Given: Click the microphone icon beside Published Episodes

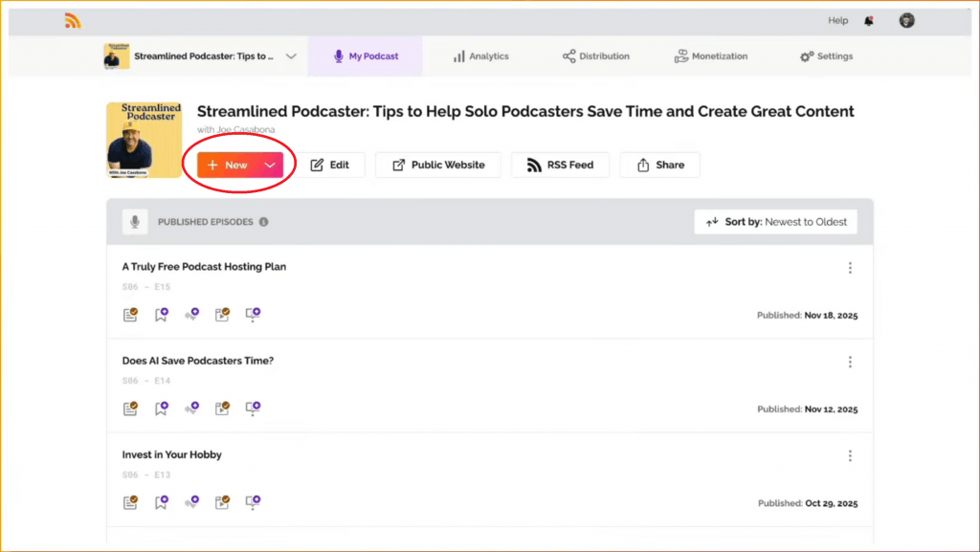Looking at the screenshot, I should 135,221.
